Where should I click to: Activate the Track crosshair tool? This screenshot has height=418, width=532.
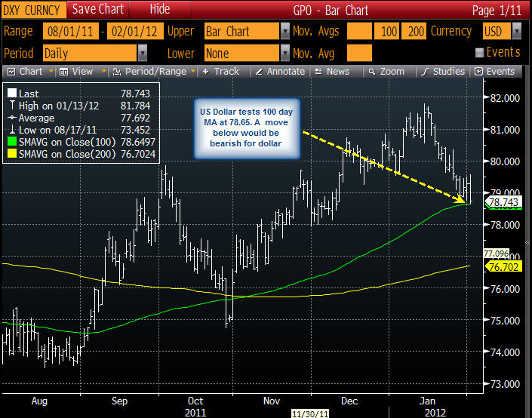click(x=205, y=72)
